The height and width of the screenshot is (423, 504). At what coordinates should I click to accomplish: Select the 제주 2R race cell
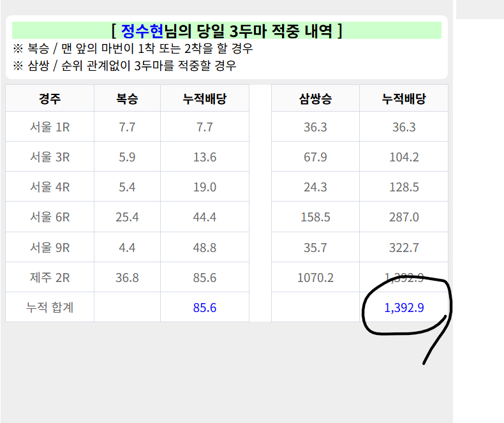click(50, 278)
